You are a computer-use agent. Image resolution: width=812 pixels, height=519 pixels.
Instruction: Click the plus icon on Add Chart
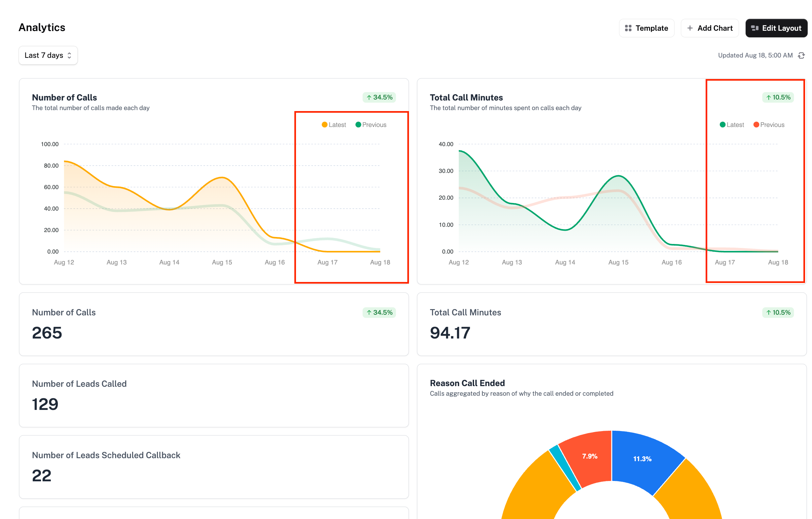coord(690,28)
